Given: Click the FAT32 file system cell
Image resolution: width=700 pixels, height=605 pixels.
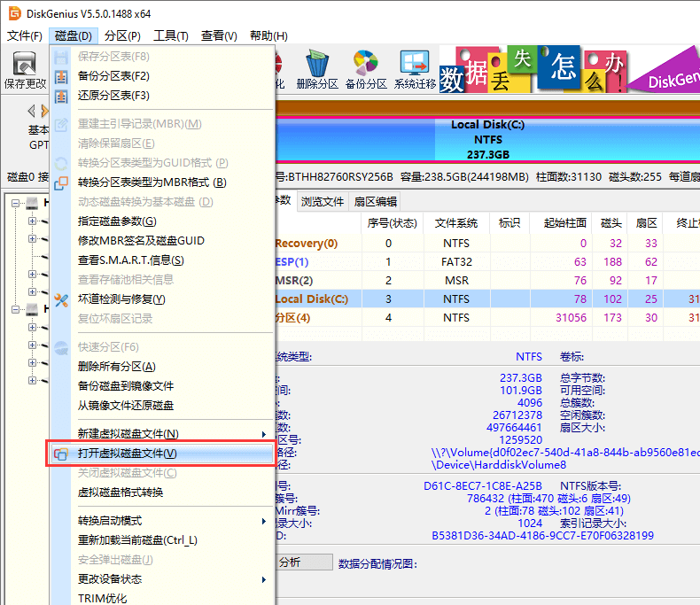Looking at the screenshot, I should (456, 262).
